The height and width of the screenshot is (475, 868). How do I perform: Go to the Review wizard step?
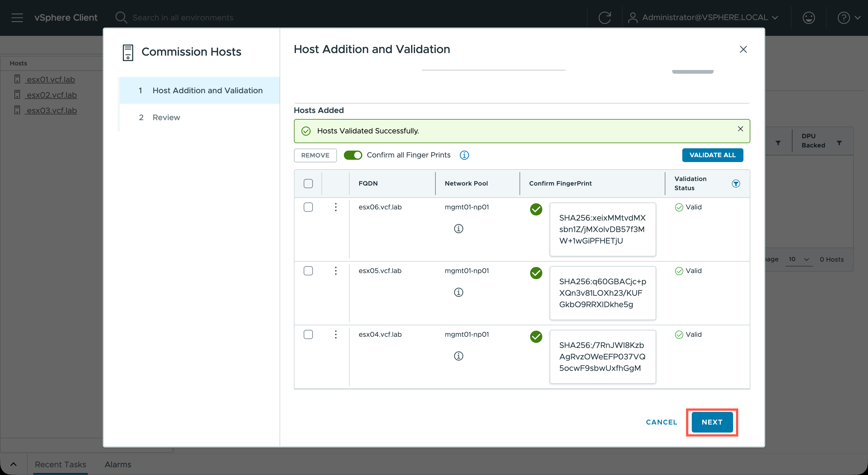[166, 118]
